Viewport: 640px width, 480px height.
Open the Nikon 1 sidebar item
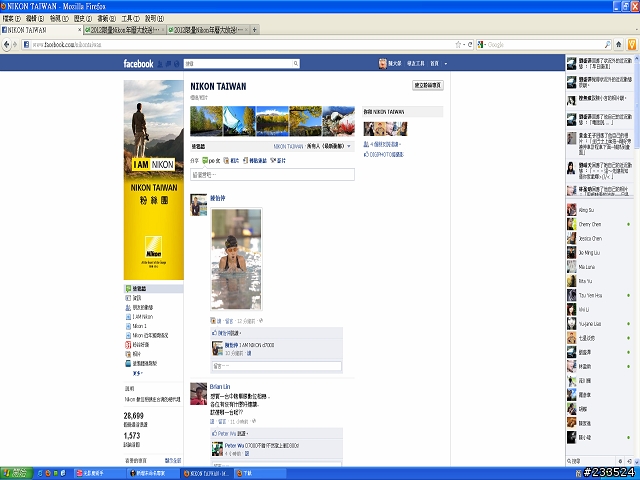139,326
